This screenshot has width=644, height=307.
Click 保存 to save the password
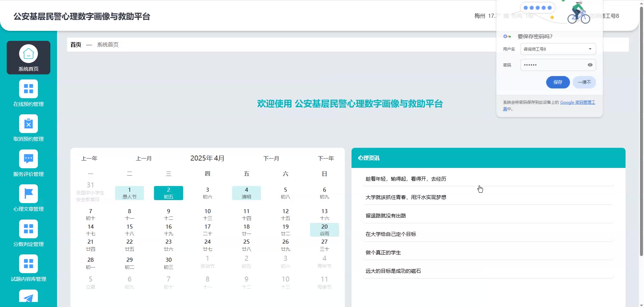tap(557, 82)
